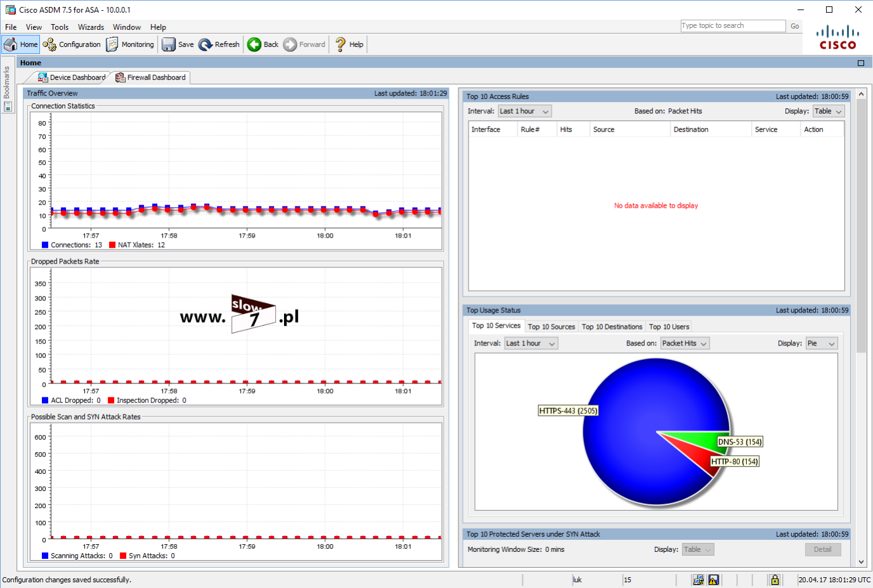Click the scrollbar down arrow

tap(861, 562)
